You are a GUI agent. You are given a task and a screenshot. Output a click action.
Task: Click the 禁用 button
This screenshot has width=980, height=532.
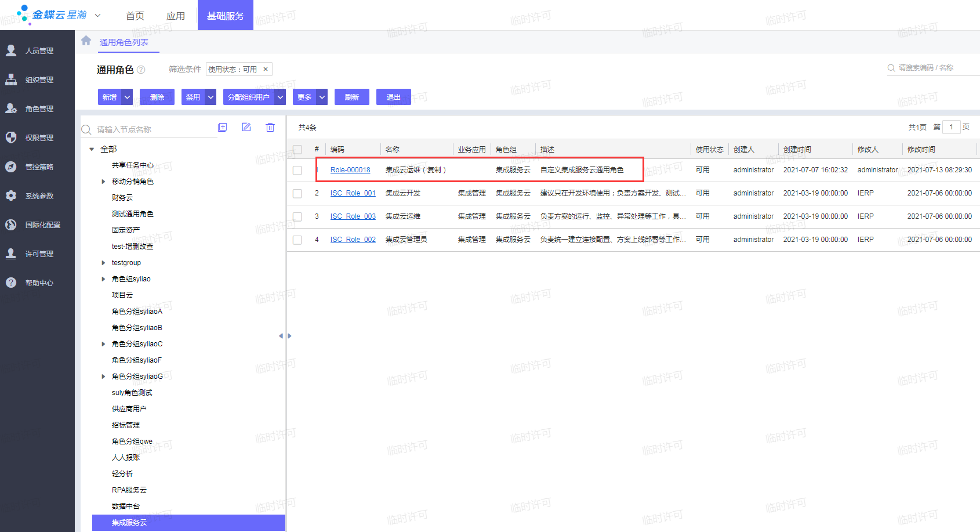(193, 97)
